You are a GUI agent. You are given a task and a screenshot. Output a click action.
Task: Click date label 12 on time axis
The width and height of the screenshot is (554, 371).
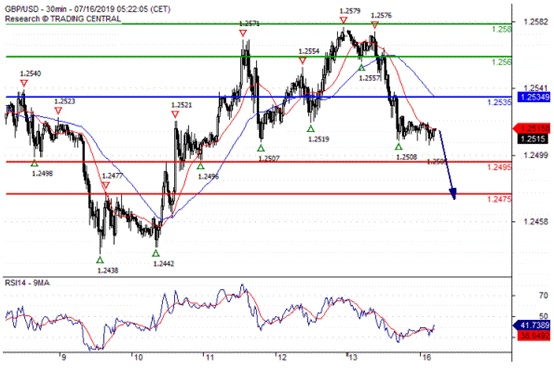tap(282, 358)
